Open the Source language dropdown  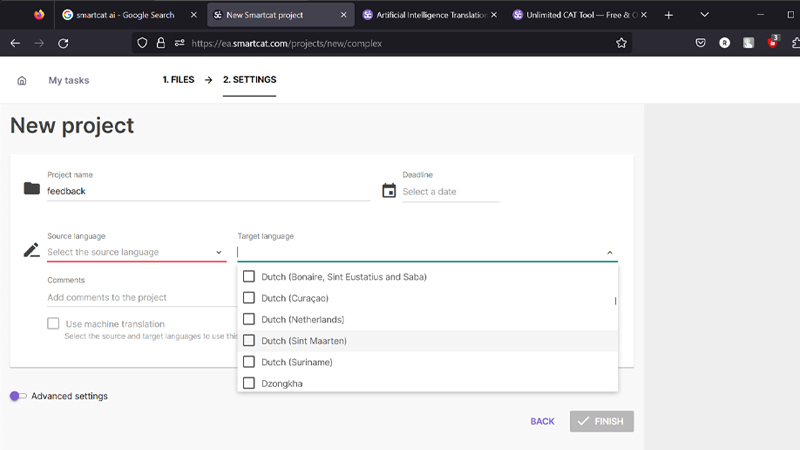coord(136,252)
